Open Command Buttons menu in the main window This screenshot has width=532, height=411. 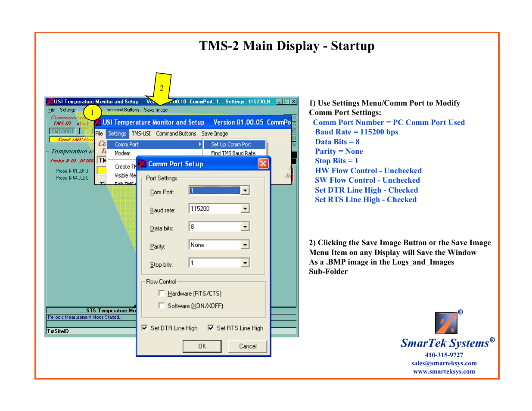[121, 110]
